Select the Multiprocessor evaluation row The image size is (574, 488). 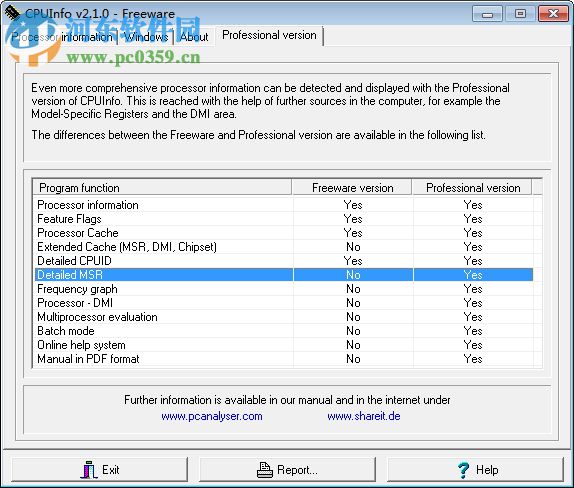point(284,317)
